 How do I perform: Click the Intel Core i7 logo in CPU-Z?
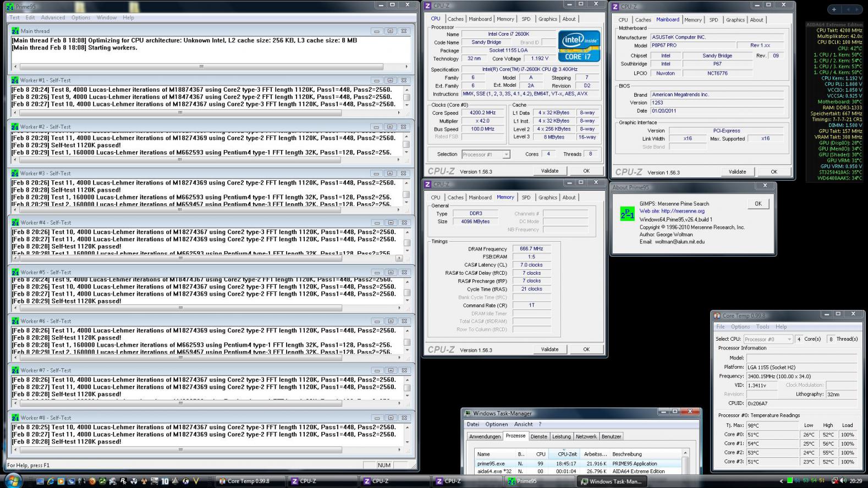[579, 46]
